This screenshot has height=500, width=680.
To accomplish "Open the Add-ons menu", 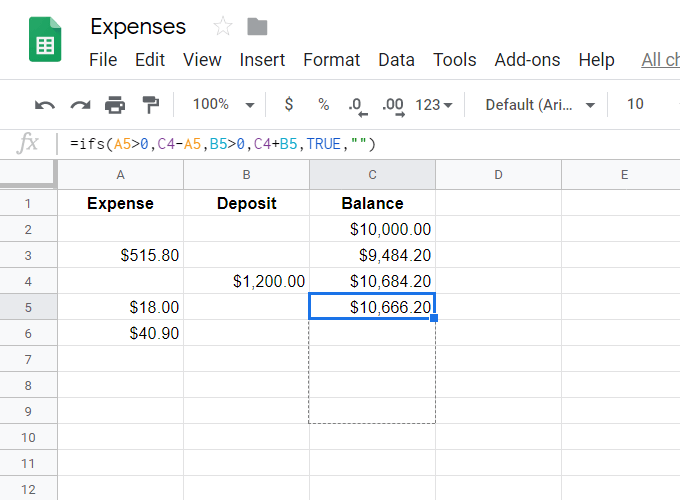I will [527, 60].
